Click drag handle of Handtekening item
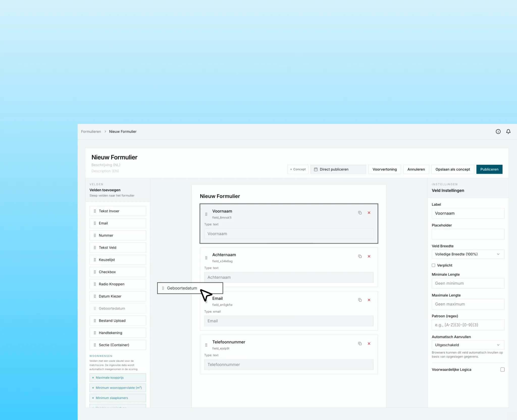The width and height of the screenshot is (517, 420). [95, 333]
